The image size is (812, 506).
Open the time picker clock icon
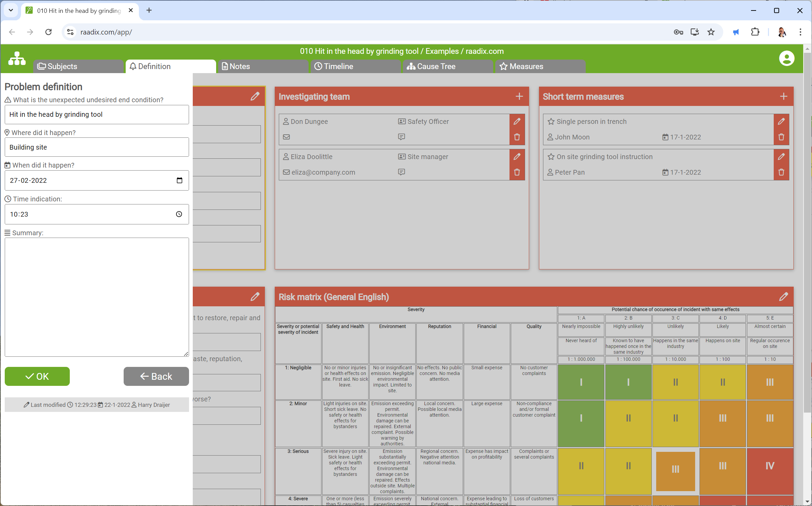click(x=179, y=214)
